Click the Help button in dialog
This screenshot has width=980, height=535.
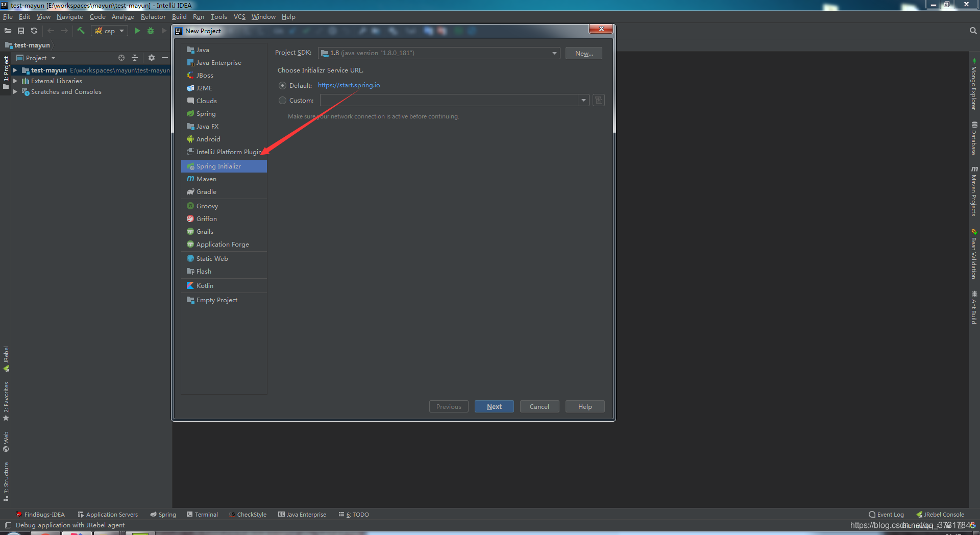(x=585, y=406)
